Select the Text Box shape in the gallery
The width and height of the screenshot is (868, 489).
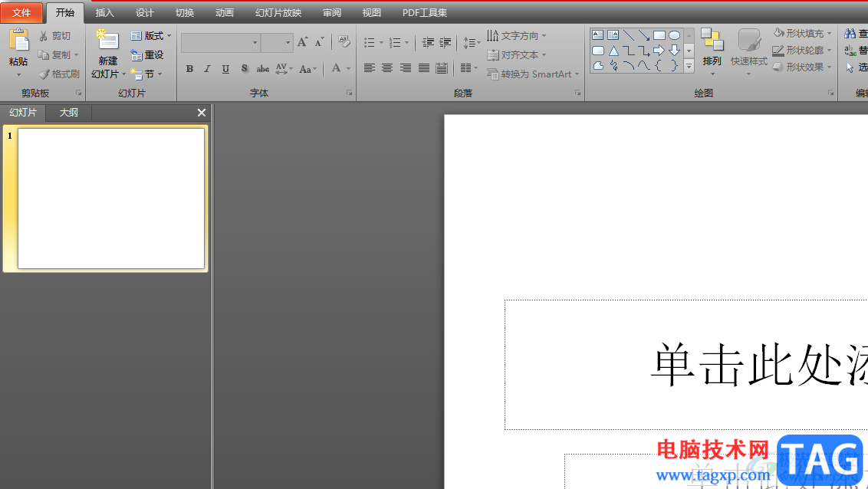598,35
